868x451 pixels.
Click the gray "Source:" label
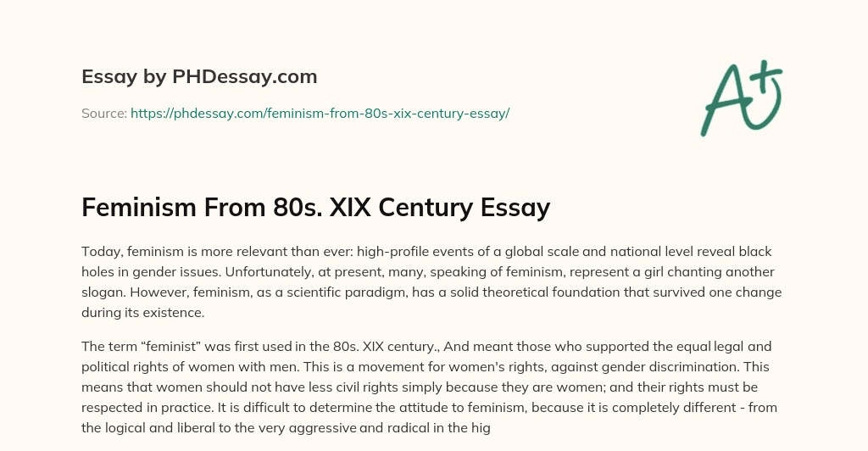103,113
